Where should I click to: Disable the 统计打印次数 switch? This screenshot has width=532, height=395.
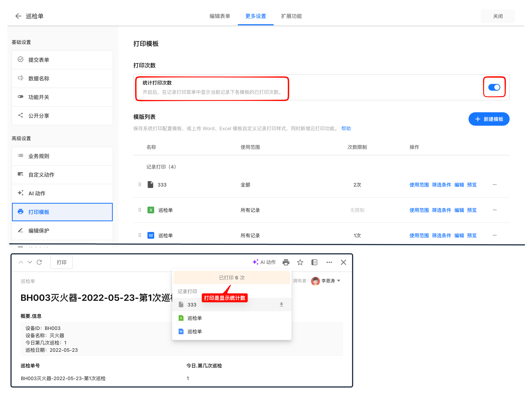coord(494,87)
